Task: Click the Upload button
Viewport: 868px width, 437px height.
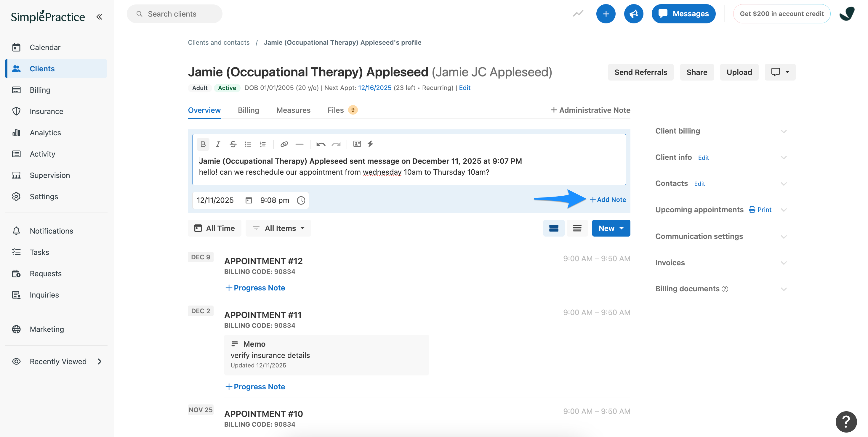Action: 739,72
